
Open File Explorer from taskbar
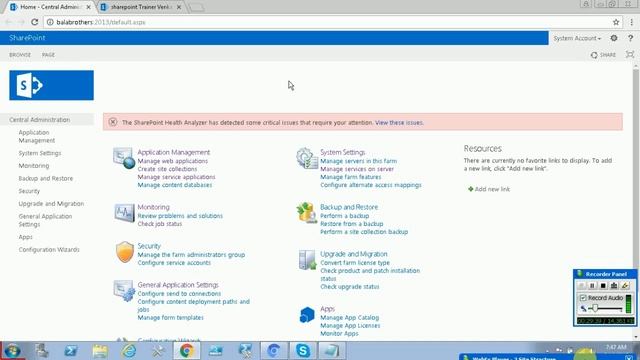[100, 351]
